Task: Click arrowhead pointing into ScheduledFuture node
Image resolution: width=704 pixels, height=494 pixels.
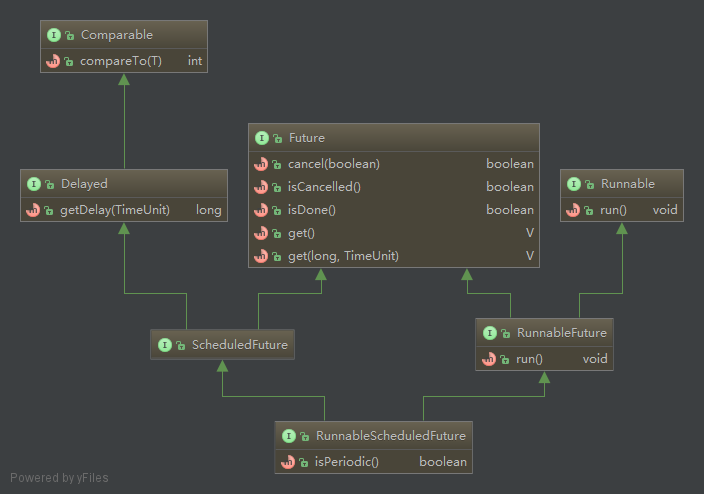Action: coord(222,366)
